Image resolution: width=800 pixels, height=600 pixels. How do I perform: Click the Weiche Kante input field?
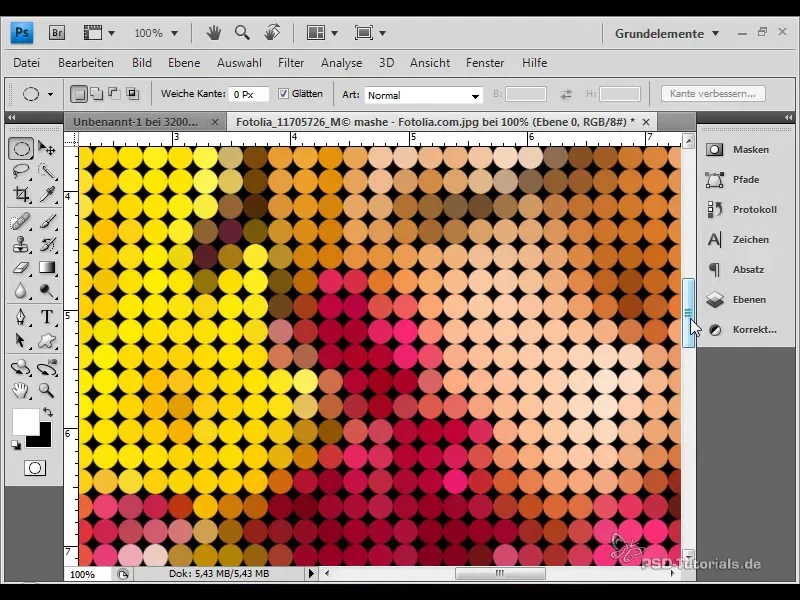coord(248,94)
